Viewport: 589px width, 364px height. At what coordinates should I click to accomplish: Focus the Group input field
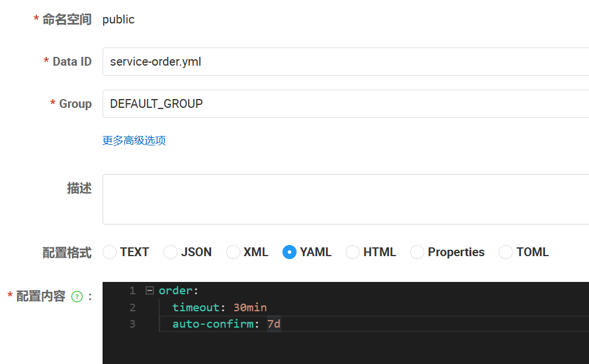point(346,104)
